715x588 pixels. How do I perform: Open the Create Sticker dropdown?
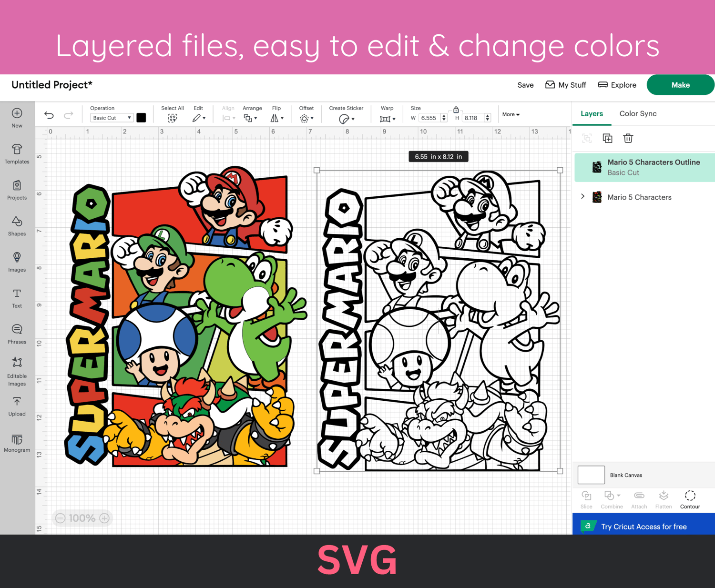347,119
